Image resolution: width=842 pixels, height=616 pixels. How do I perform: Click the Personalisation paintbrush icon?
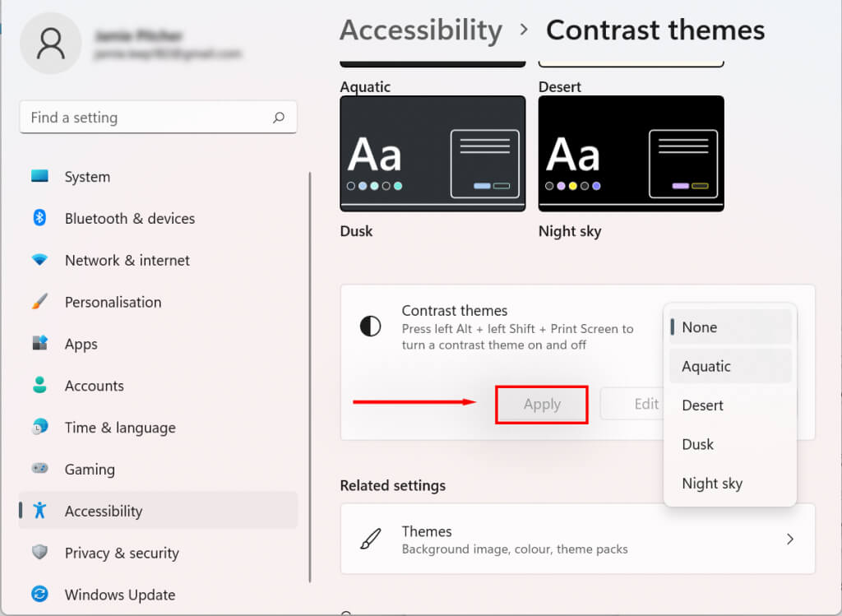39,302
